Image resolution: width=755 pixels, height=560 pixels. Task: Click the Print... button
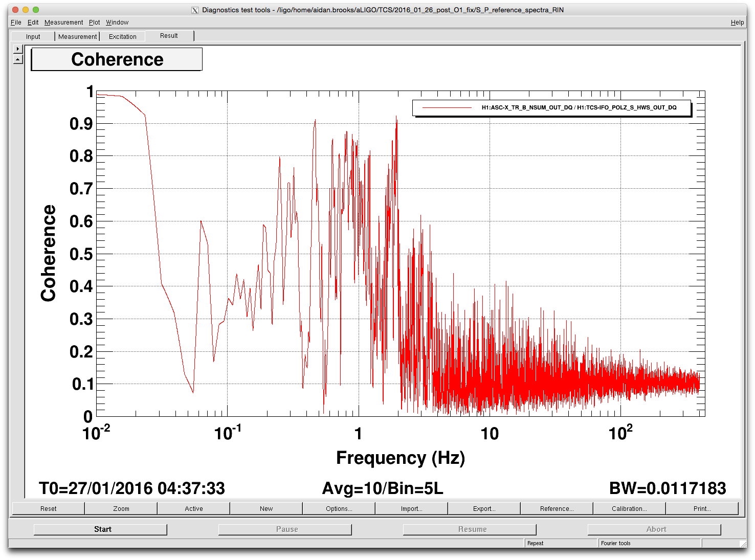pyautogui.click(x=702, y=508)
